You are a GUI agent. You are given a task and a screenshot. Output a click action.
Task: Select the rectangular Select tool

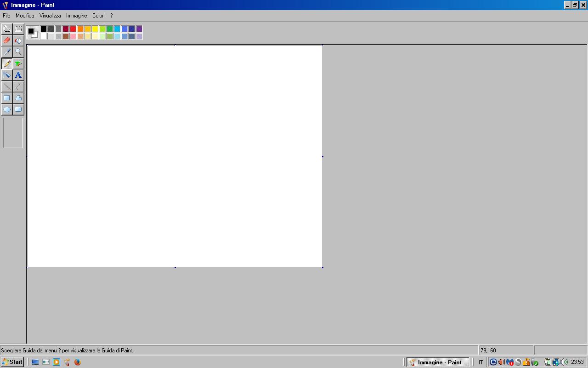(18, 29)
